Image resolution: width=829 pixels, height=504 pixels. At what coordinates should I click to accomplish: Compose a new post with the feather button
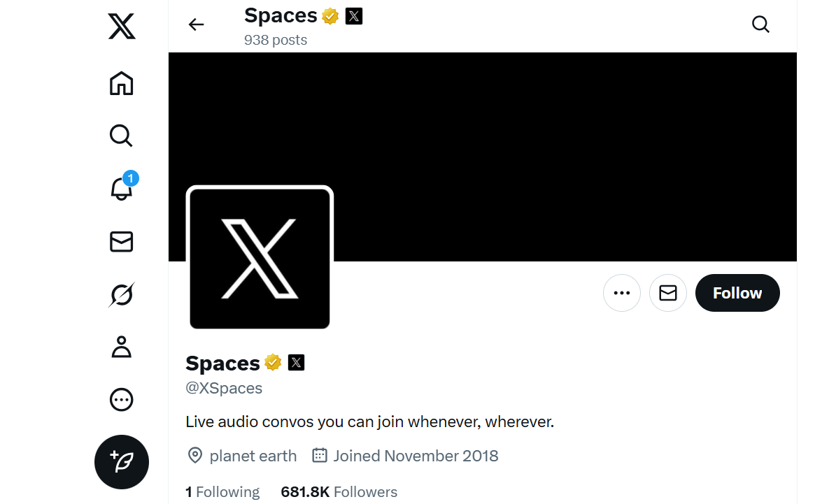tap(122, 462)
